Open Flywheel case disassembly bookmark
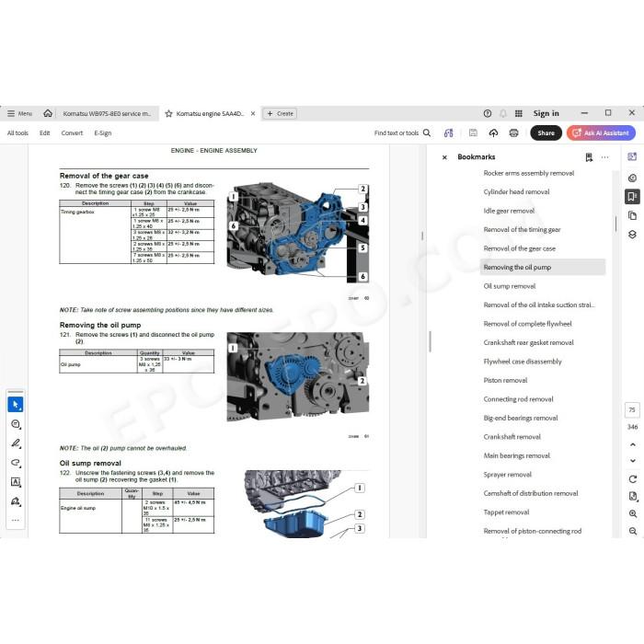The width and height of the screenshot is (644, 644). point(523,362)
